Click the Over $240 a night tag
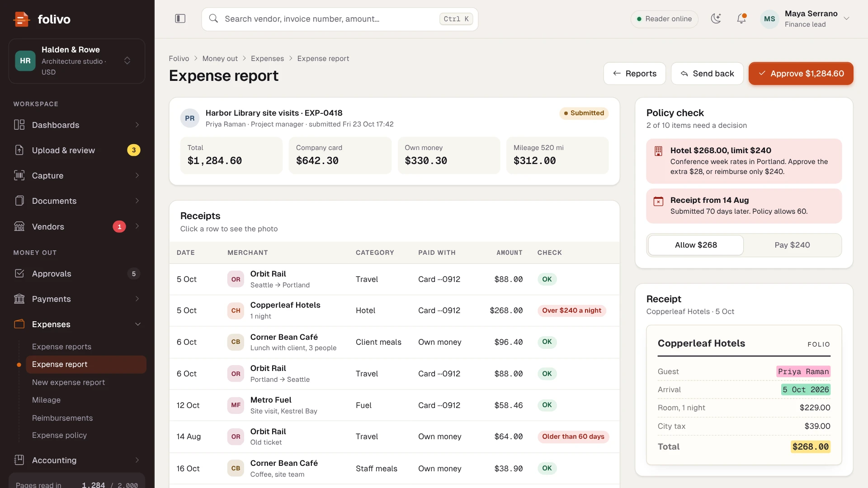Screen dimensions: 868x488 tap(571, 310)
